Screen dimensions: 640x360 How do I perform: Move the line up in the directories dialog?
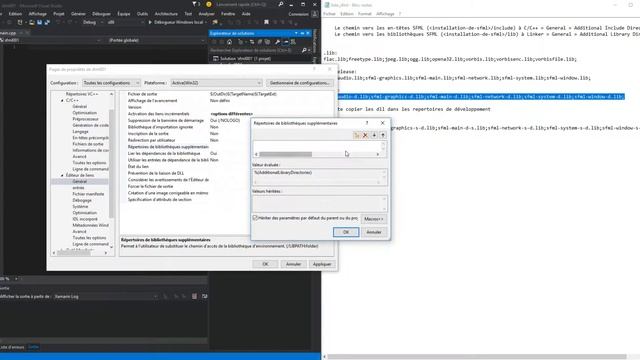click(x=382, y=135)
